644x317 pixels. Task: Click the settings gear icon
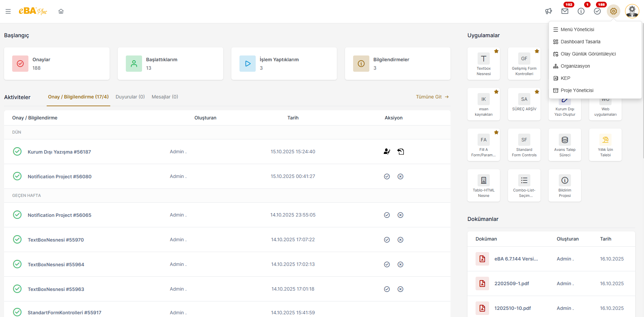613,12
